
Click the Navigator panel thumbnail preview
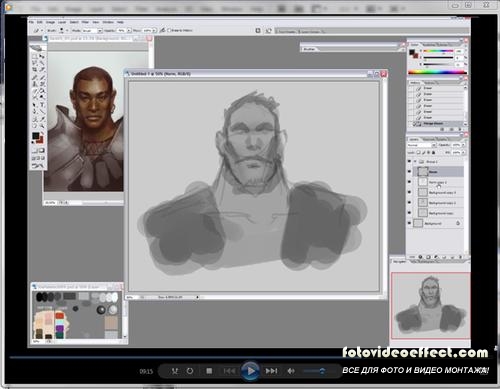431,305
